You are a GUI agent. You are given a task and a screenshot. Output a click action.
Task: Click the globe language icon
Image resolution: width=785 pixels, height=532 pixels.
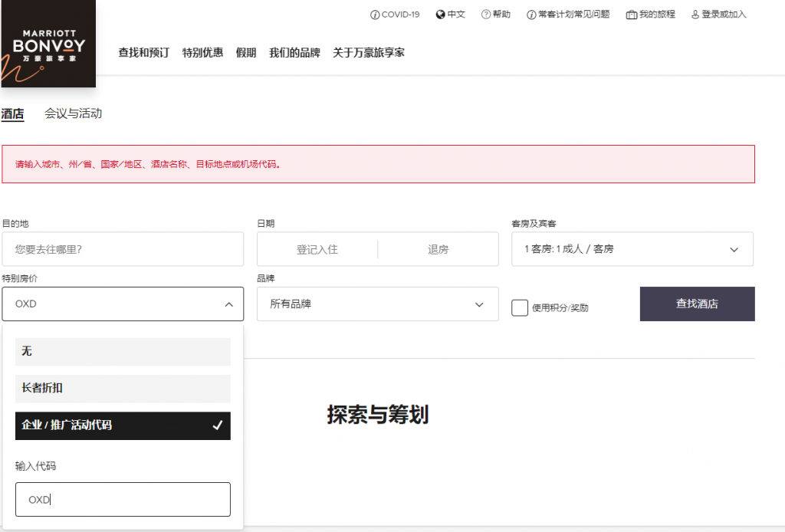pos(440,15)
